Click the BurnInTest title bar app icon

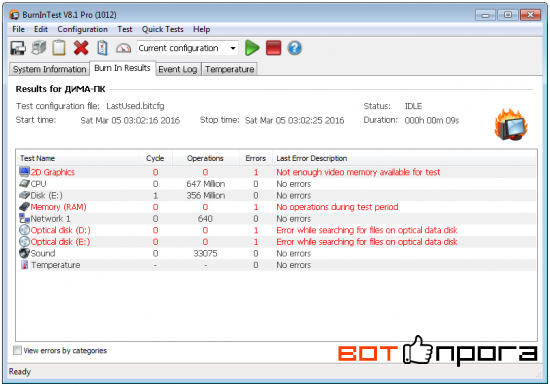[x=14, y=15]
